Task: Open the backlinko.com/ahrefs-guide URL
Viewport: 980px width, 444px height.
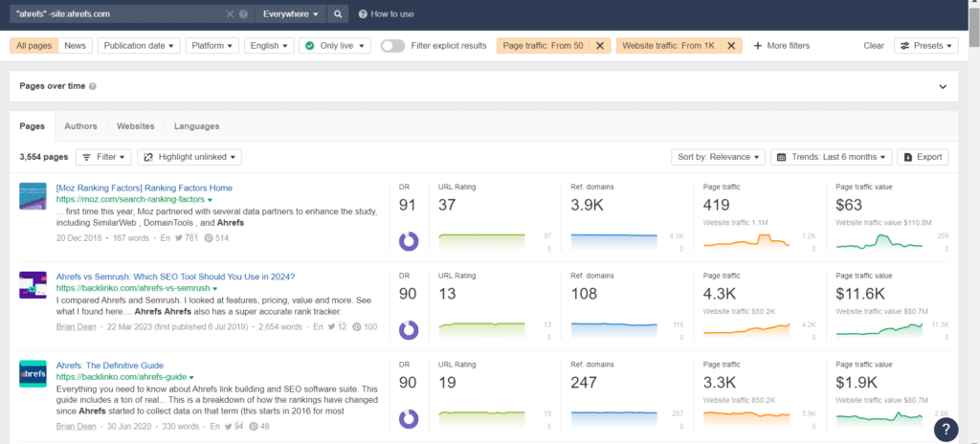Action: click(122, 377)
